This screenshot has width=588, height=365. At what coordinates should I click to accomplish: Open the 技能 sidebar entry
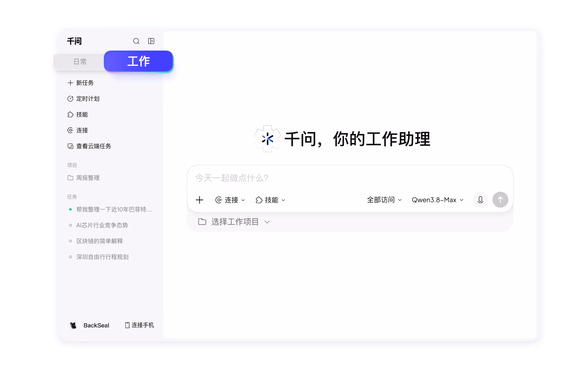pos(78,115)
